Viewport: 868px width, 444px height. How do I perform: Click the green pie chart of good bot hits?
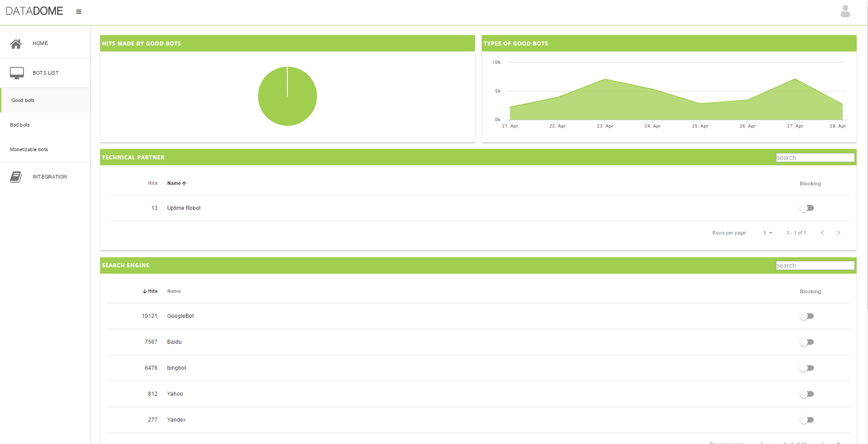coord(287,96)
